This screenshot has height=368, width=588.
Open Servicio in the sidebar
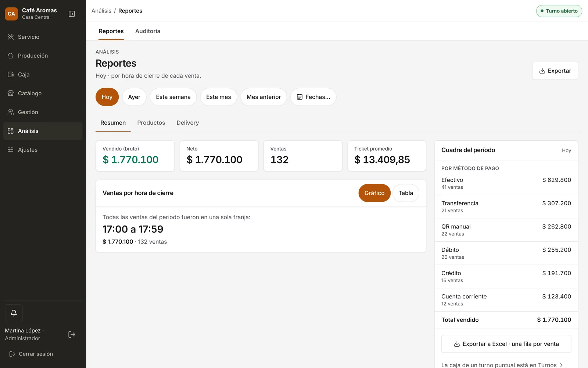click(x=43, y=37)
